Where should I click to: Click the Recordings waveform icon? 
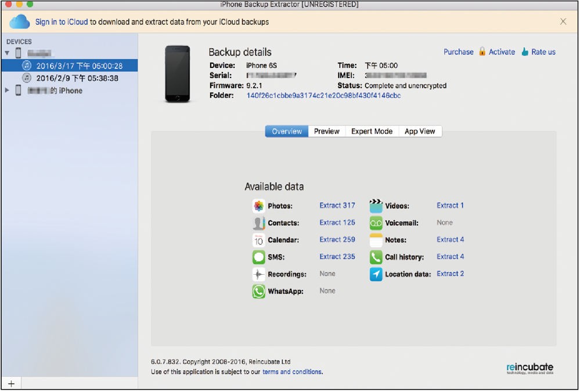pos(258,274)
